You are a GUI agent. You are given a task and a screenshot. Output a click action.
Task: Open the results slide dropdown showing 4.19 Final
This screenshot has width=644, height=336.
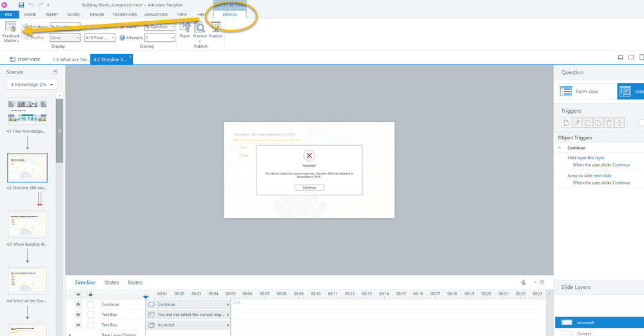tap(100, 37)
